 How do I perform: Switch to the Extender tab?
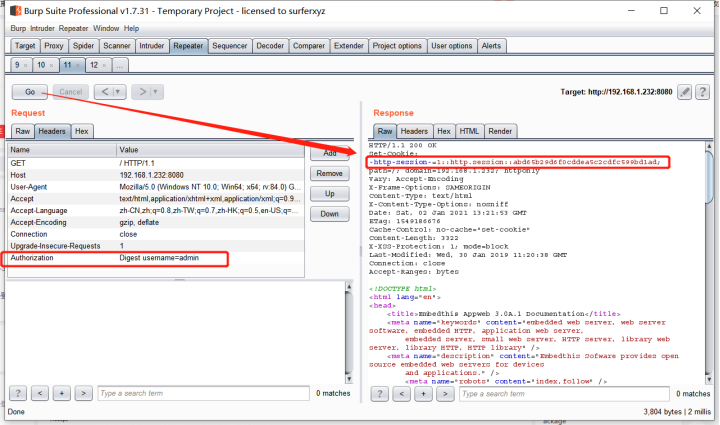click(349, 46)
